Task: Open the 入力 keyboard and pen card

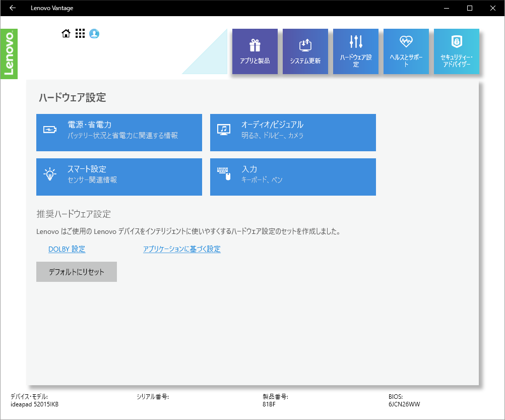Action: 293,177
